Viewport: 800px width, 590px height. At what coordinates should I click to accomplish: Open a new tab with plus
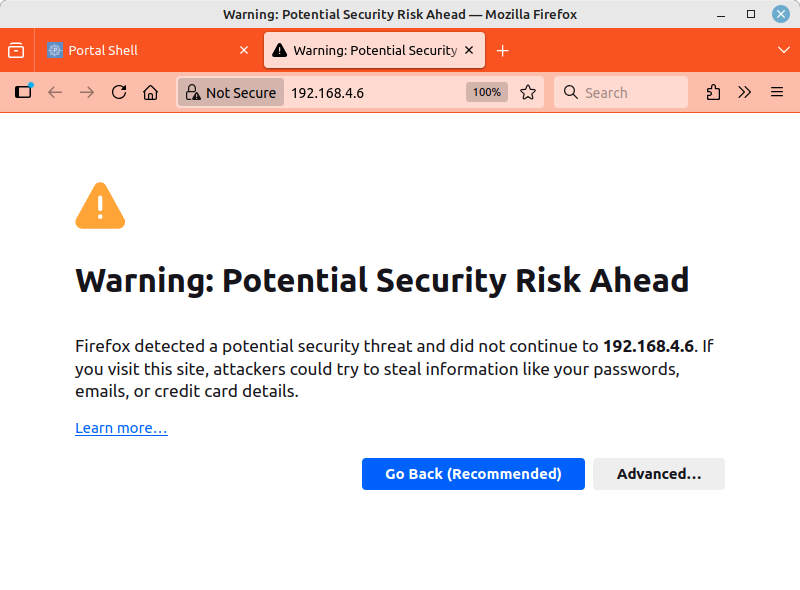coord(503,50)
